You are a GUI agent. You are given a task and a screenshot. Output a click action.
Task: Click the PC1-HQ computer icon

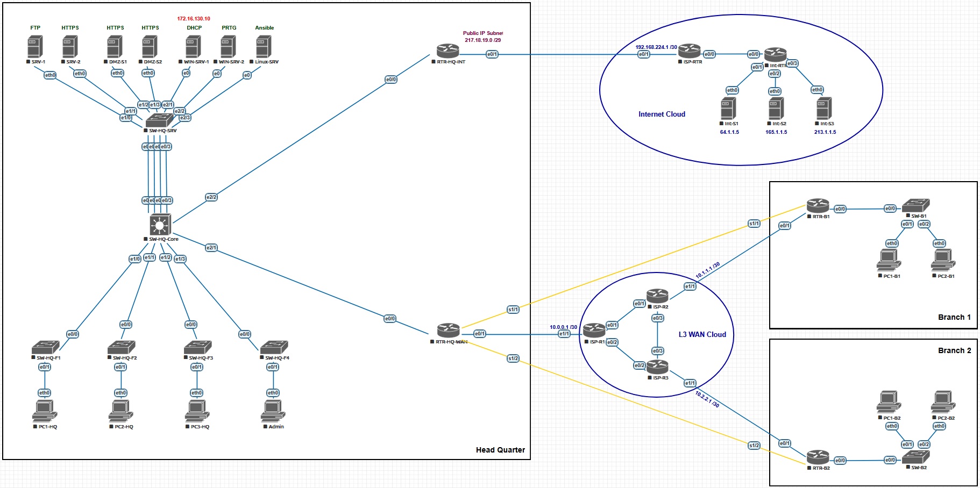44,411
